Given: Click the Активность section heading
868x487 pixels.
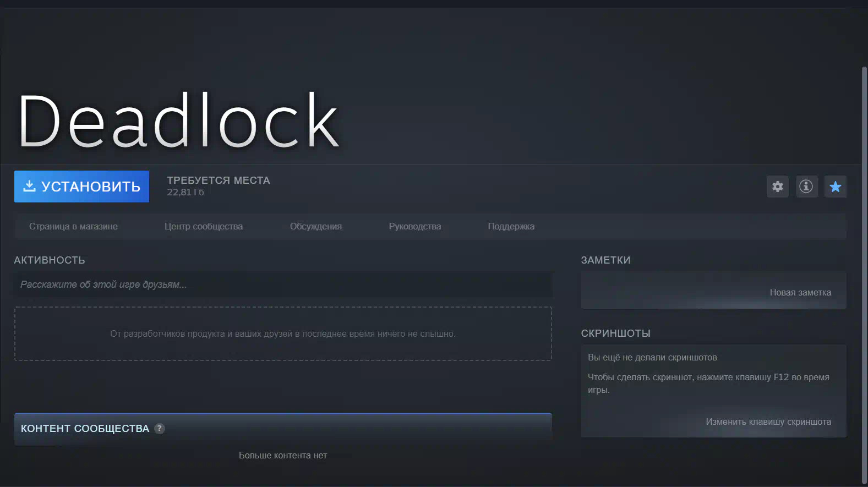Looking at the screenshot, I should 50,260.
